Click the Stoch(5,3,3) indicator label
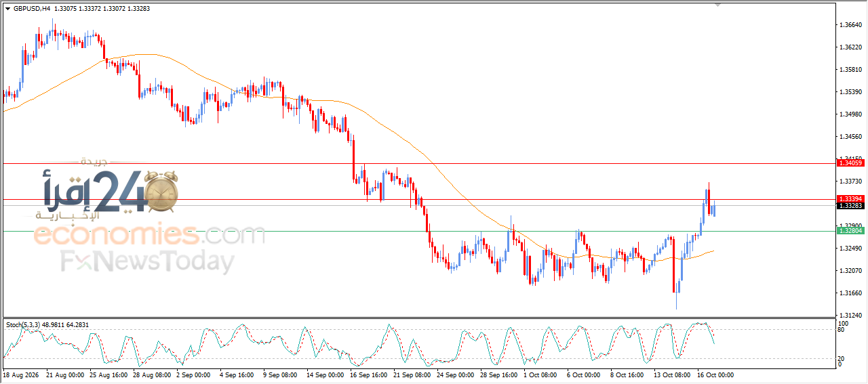Viewport: 868px width, 384px height. pyautogui.click(x=24, y=325)
